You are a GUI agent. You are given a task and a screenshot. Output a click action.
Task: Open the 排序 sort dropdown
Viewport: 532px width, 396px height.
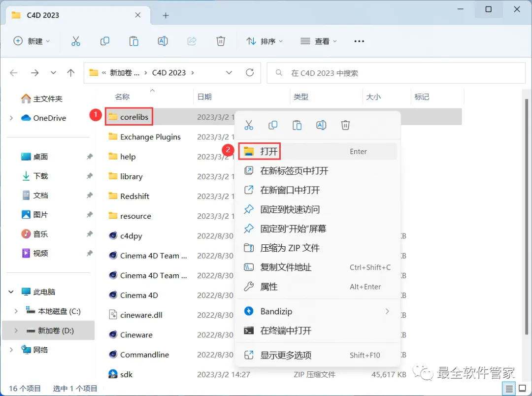[265, 41]
